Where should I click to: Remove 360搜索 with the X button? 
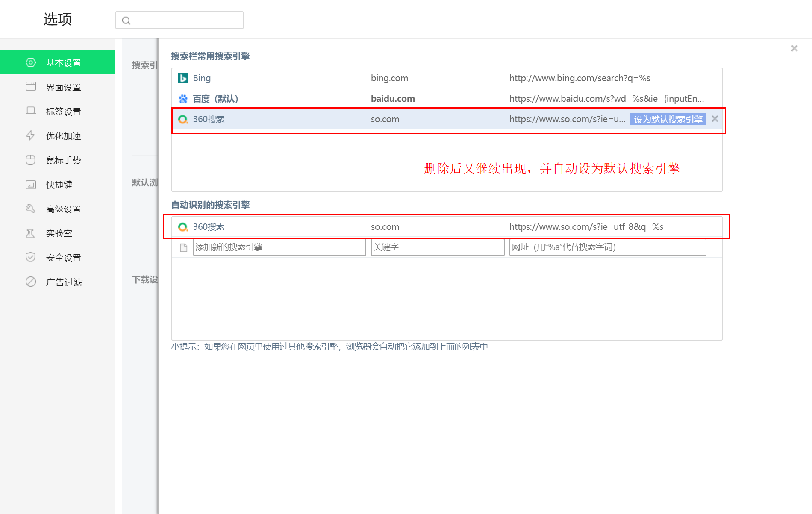[715, 119]
